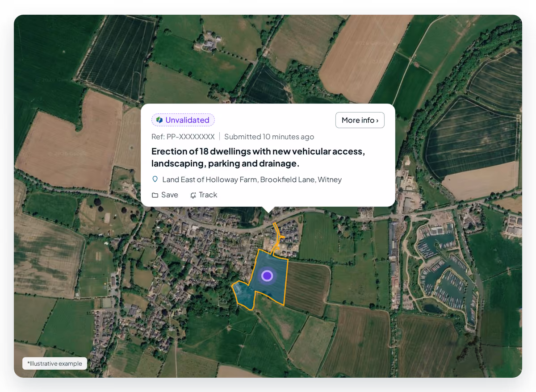Click the '*Illustrative example' label
The image size is (536, 392).
54,363
